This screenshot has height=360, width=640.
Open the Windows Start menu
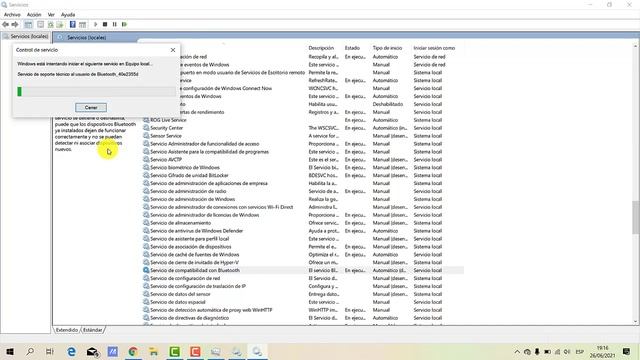tap(10, 351)
